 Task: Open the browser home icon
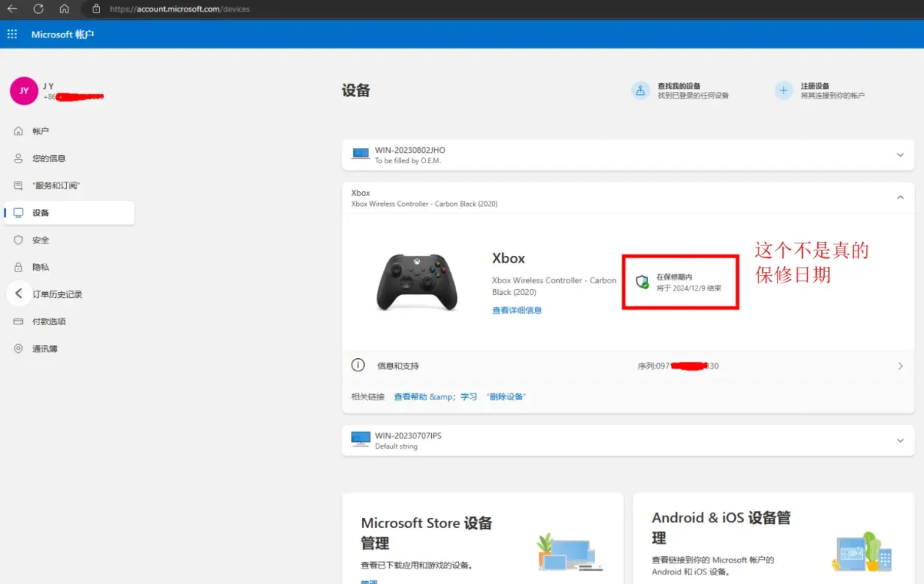point(65,9)
